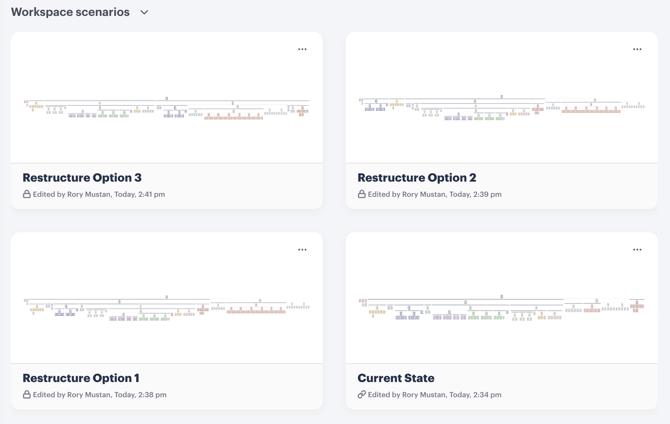Open the Restructure Option 1 org chart thumbnail
The height and width of the screenshot is (424, 670).
(x=167, y=298)
